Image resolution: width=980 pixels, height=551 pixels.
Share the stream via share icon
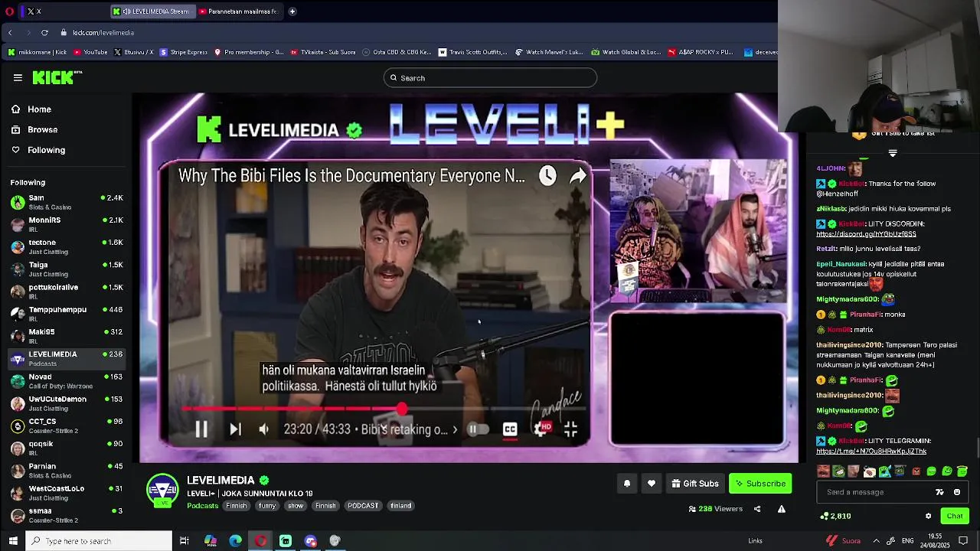point(757,509)
